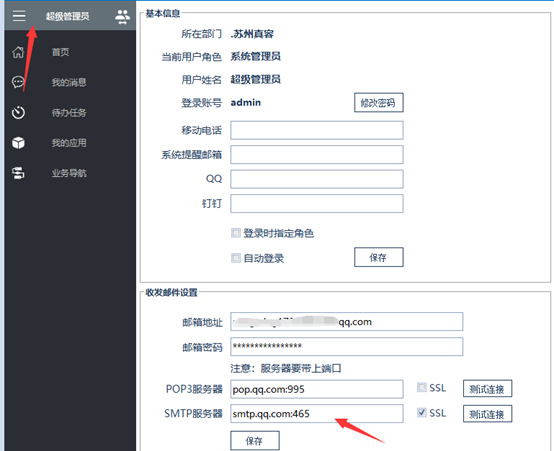Screen dimensions: 554x451
Task: Select 待办任务 in the sidebar
Action: point(69,113)
